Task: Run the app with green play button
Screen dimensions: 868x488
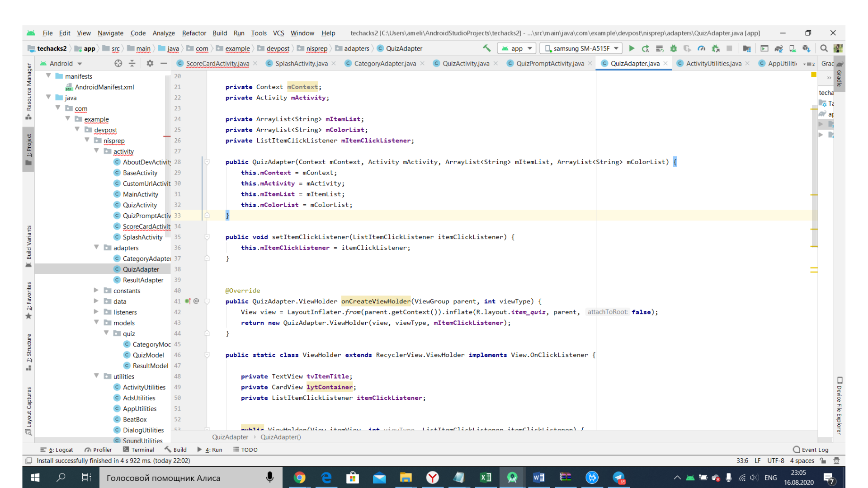Action: 632,48
